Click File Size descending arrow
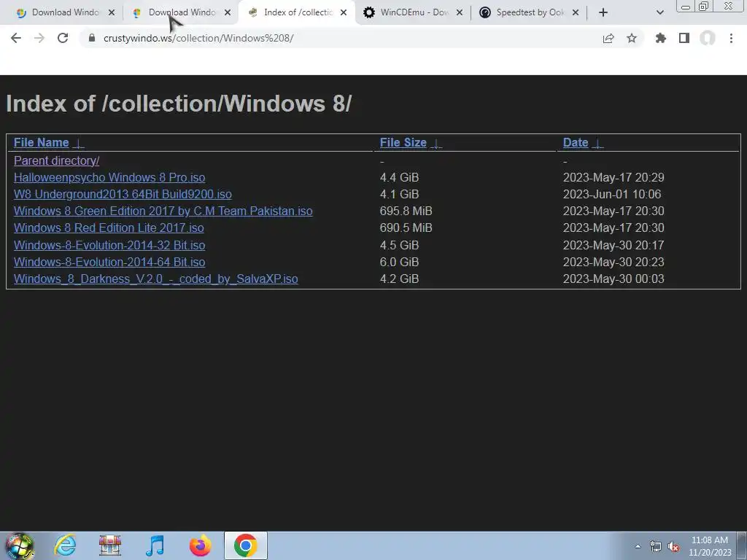The width and height of the screenshot is (747, 560). 436,143
